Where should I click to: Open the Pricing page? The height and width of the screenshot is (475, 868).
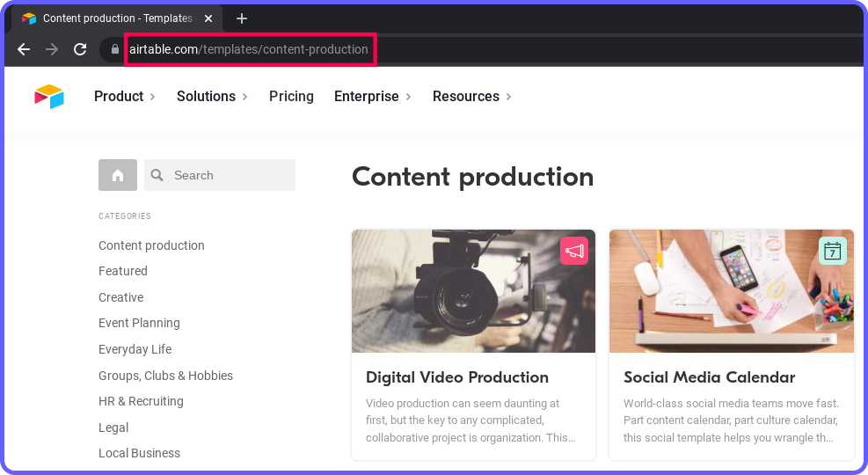pyautogui.click(x=291, y=97)
